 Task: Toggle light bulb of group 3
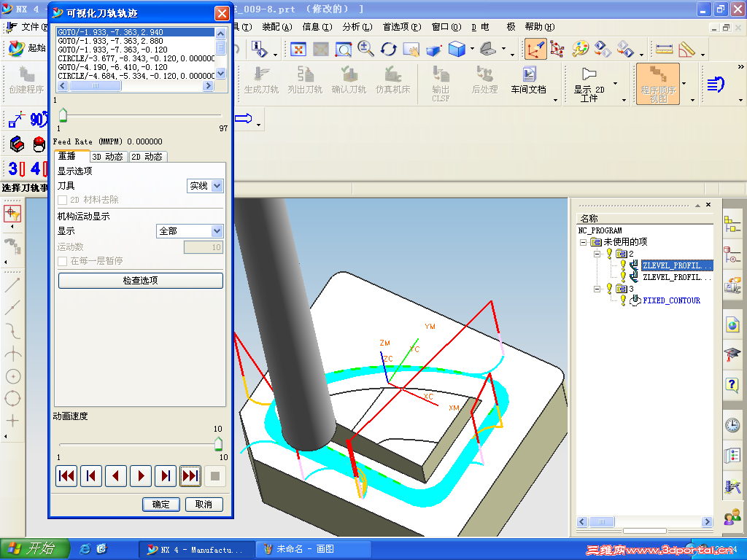609,288
